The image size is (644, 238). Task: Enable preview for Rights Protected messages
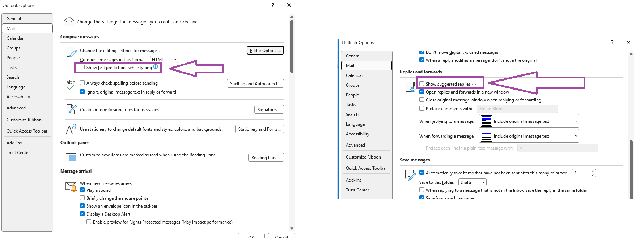(x=89, y=222)
